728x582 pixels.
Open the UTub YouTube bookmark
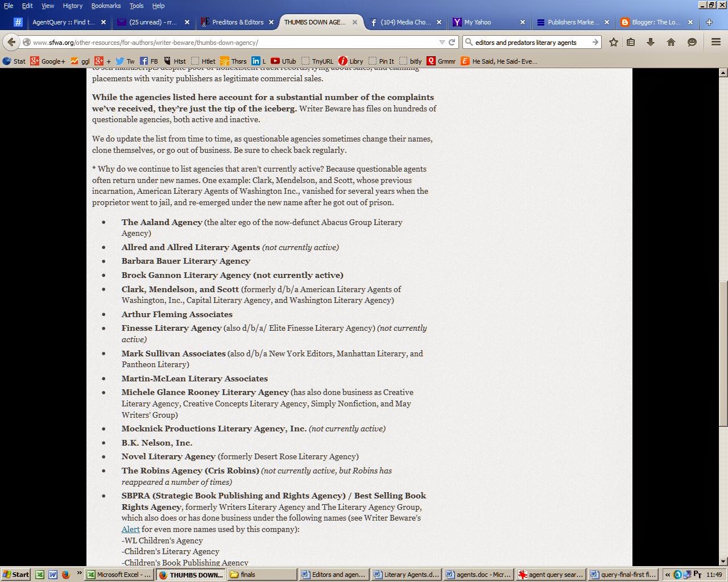coord(283,61)
